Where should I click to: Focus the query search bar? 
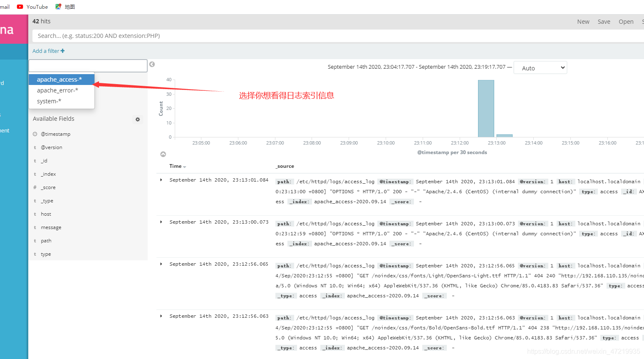338,36
